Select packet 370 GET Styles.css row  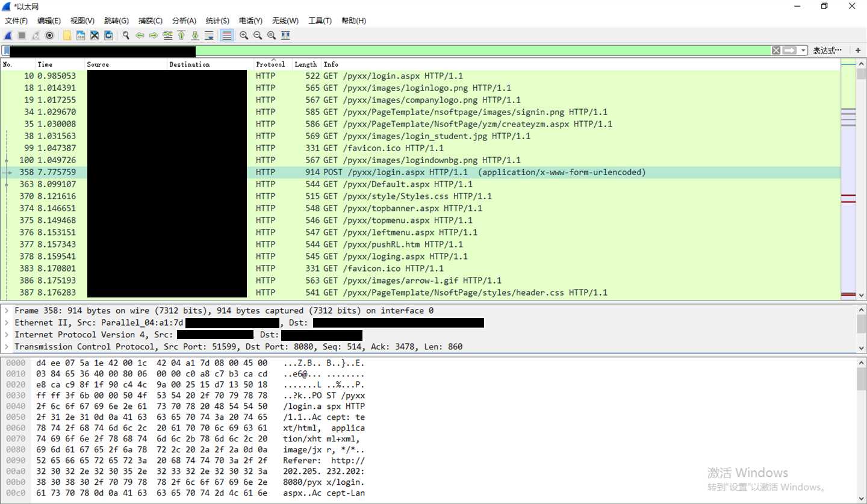(x=420, y=196)
